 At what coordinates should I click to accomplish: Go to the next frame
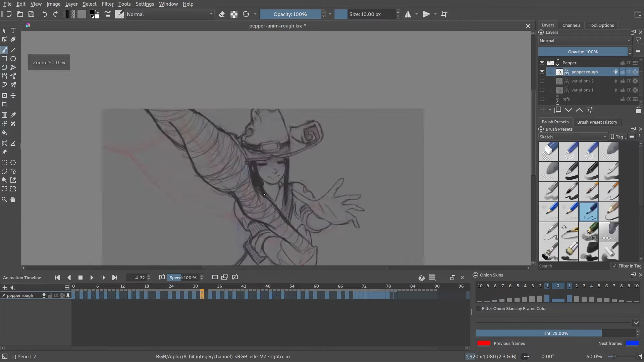[103, 278]
